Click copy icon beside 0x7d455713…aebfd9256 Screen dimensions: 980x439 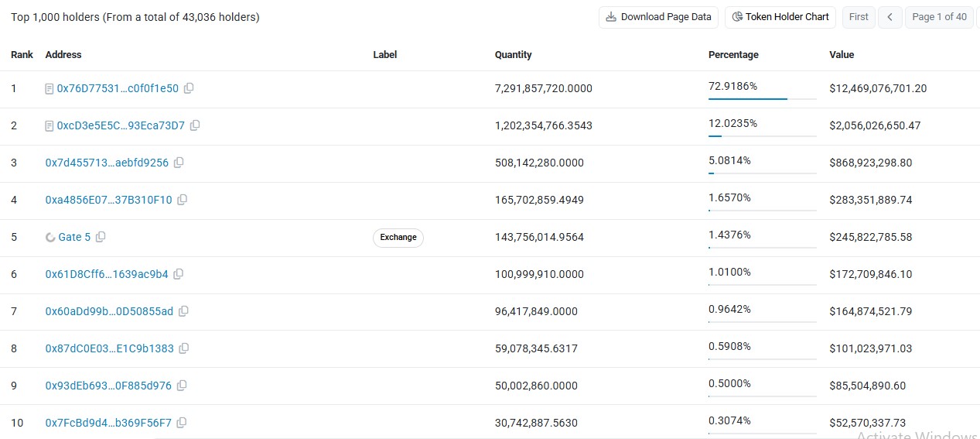coord(179,163)
